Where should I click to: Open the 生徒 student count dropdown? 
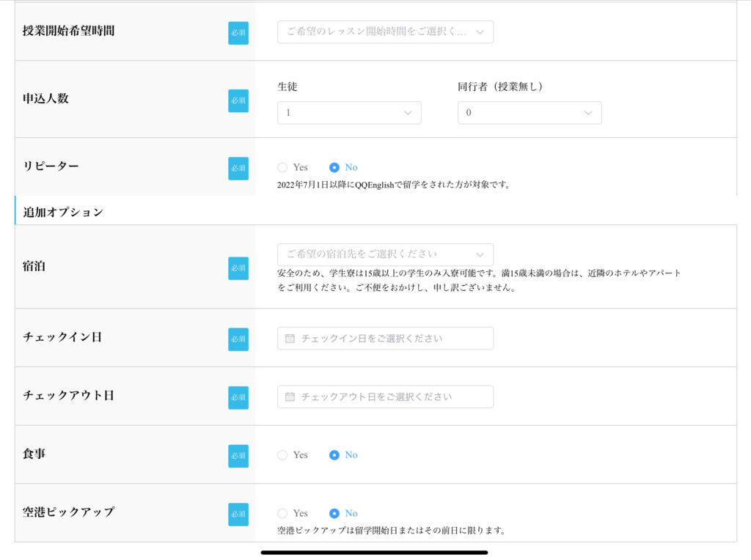tap(349, 113)
